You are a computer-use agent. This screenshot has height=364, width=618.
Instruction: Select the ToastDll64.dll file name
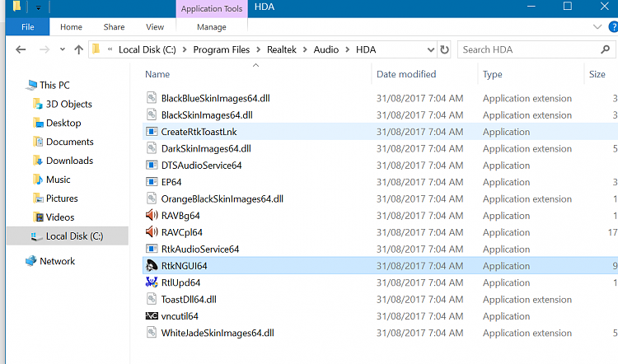coord(189,300)
